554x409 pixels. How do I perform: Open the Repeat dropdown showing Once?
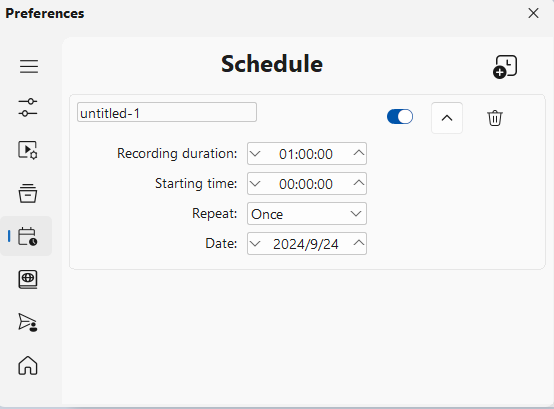pyautogui.click(x=307, y=214)
